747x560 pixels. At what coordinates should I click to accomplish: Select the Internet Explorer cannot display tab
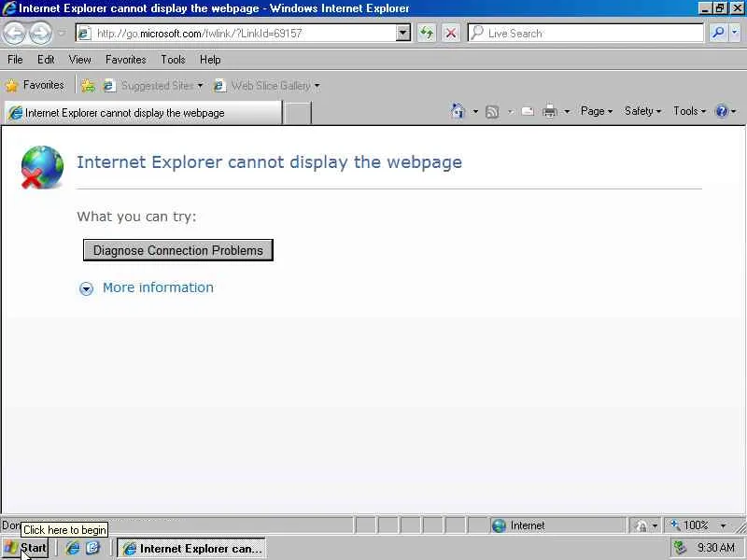[143, 113]
